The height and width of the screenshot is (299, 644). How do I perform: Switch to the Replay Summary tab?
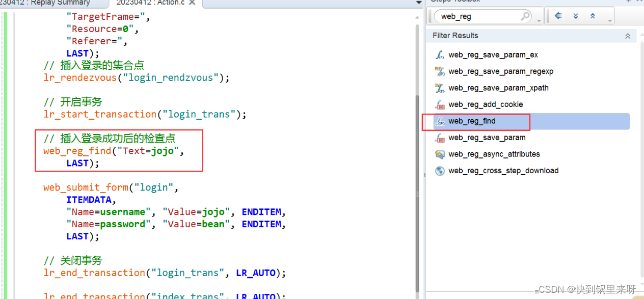[45, 3]
